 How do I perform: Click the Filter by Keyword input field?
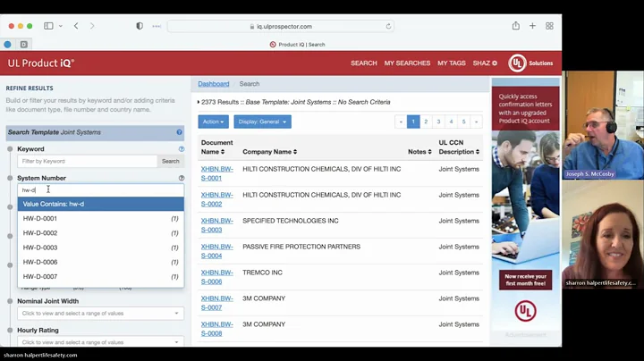[87, 161]
